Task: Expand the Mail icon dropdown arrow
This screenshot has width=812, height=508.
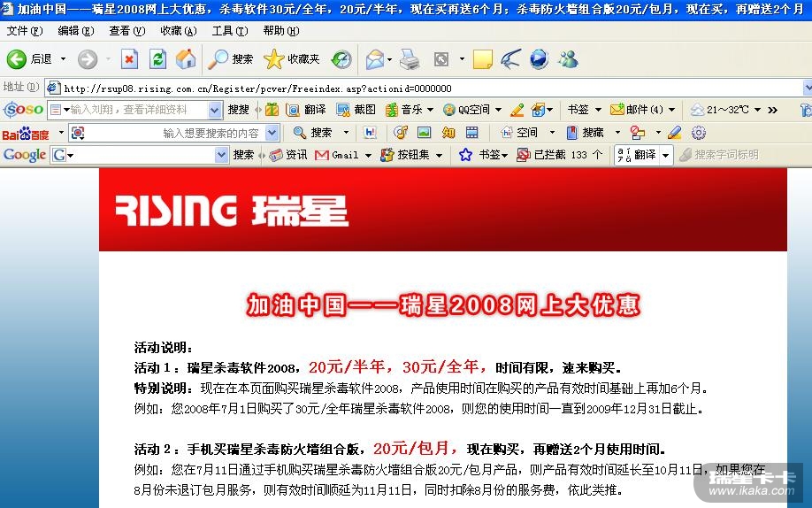Action: [x=389, y=59]
